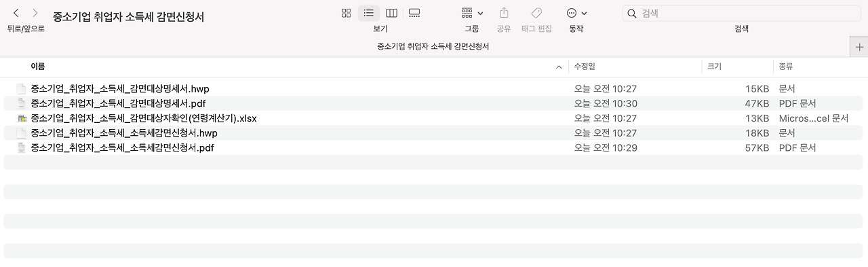Click the 57KB size value
This screenshot has width=868, height=267.
point(757,147)
